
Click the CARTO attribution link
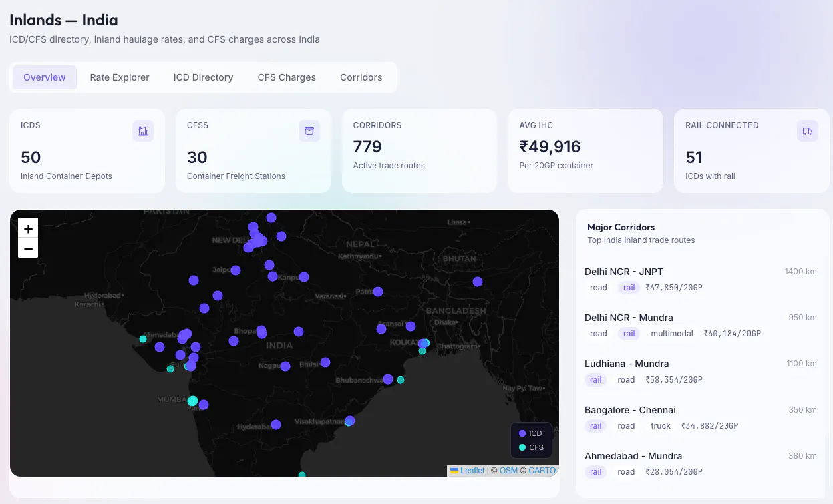[542, 471]
